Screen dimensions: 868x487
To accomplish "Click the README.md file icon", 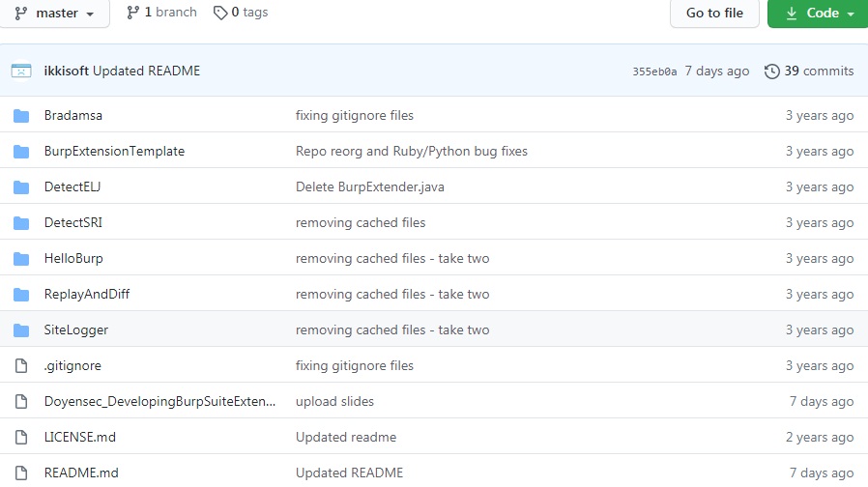I will pos(21,473).
